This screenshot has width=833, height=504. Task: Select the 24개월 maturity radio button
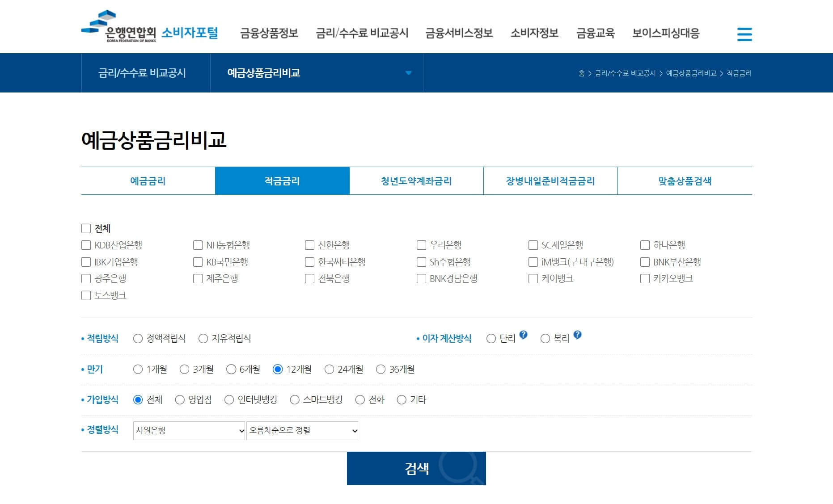pyautogui.click(x=330, y=369)
